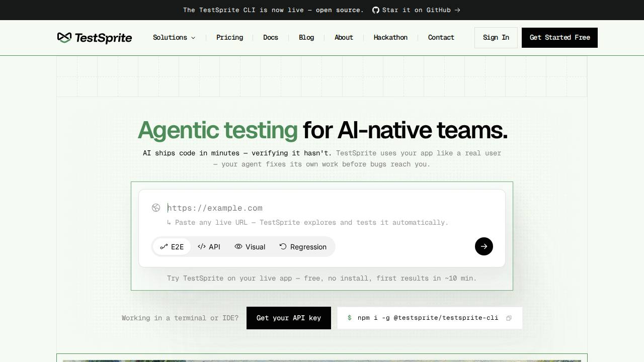Open the About page
Screen dimensions: 644x362
pos(344,37)
